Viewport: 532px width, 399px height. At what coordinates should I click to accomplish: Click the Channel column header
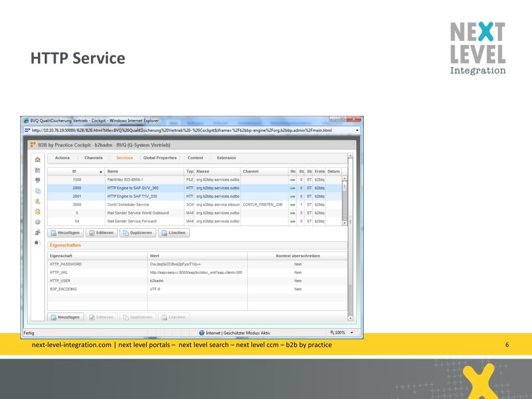[x=264, y=171]
